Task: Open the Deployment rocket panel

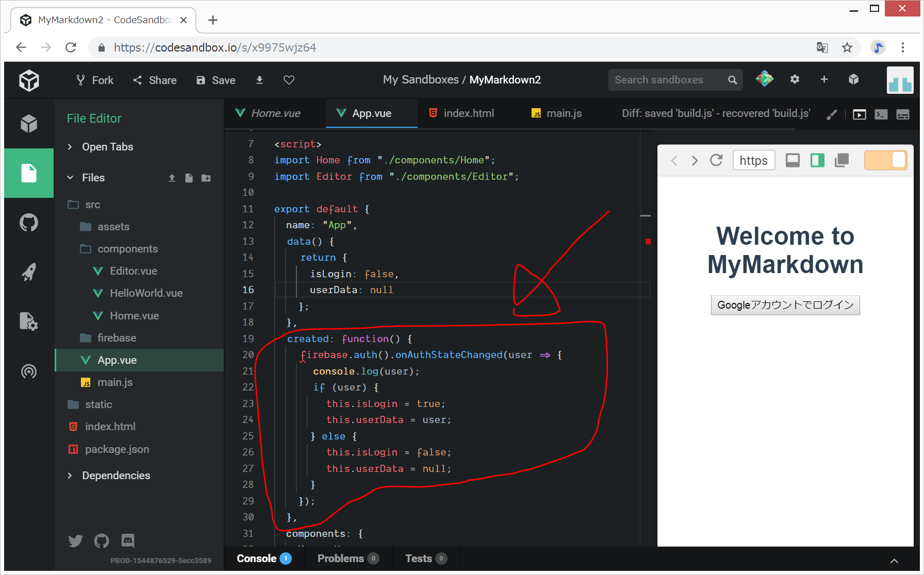Action: click(29, 272)
